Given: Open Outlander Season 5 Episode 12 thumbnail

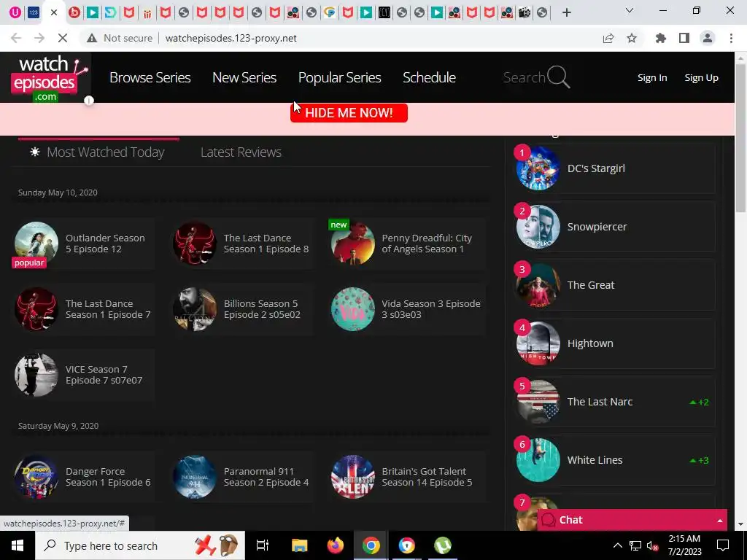Looking at the screenshot, I should click(36, 244).
